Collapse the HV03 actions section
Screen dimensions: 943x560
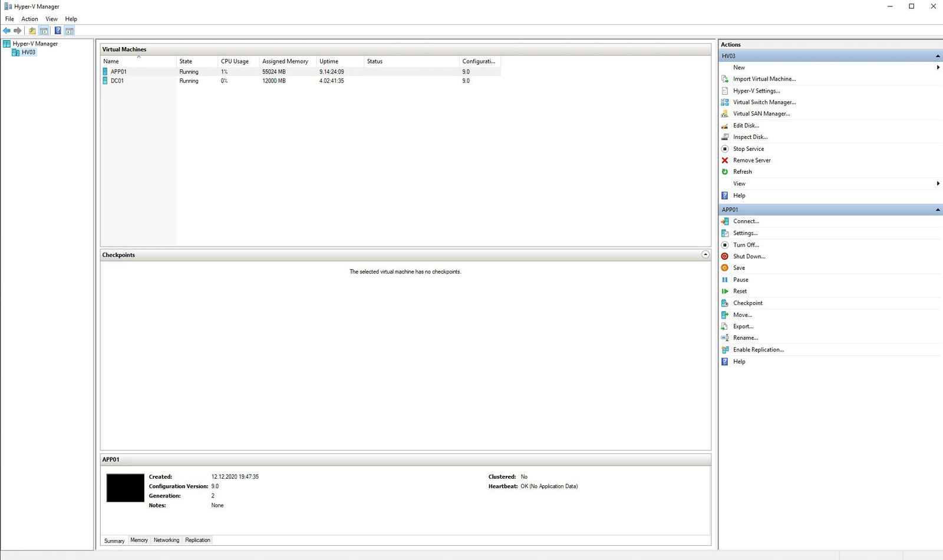938,56
